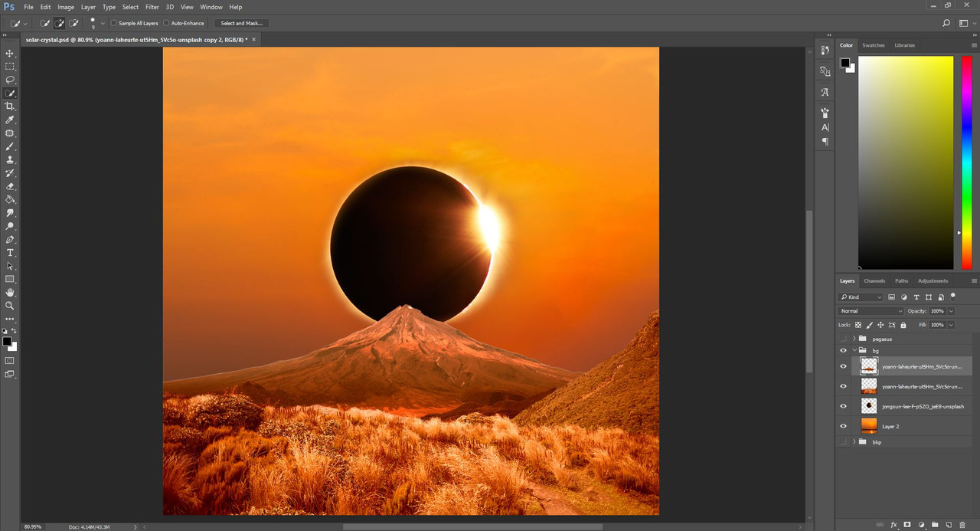Click New selection brush mode
The height and width of the screenshot is (531, 980).
(46, 23)
